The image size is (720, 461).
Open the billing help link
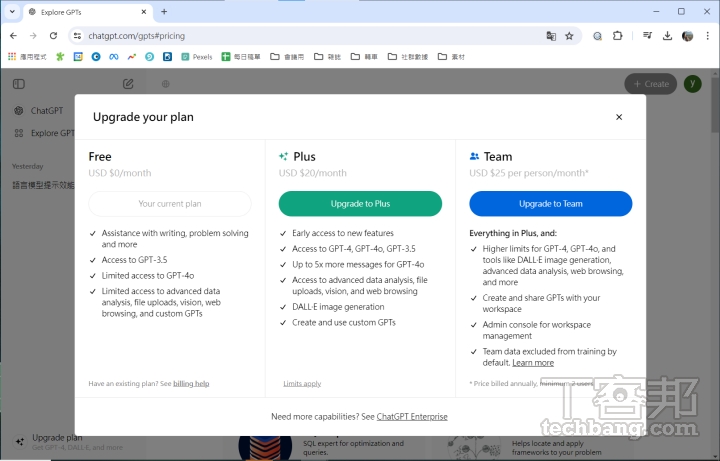191,383
